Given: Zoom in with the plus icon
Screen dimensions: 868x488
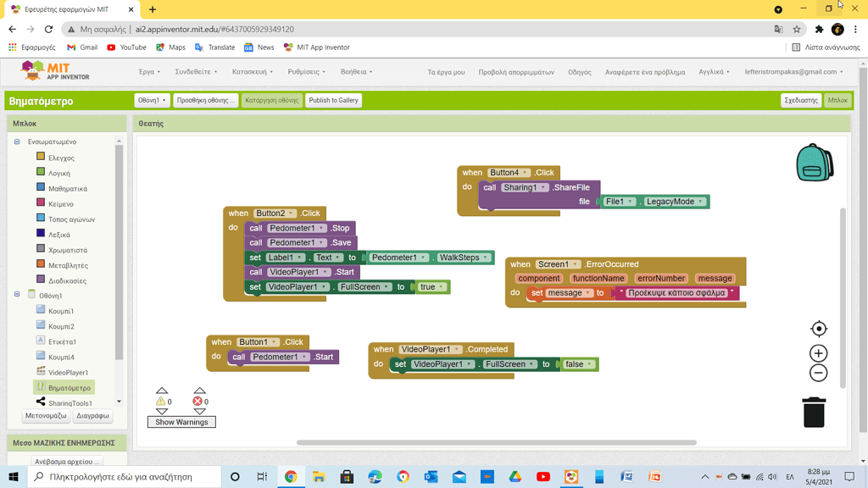Looking at the screenshot, I should click(x=819, y=353).
